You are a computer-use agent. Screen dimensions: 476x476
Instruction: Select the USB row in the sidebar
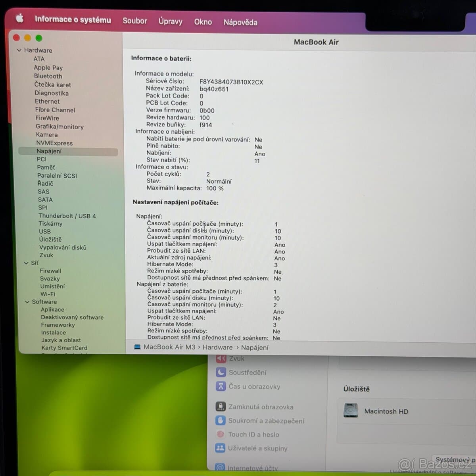pos(45,232)
